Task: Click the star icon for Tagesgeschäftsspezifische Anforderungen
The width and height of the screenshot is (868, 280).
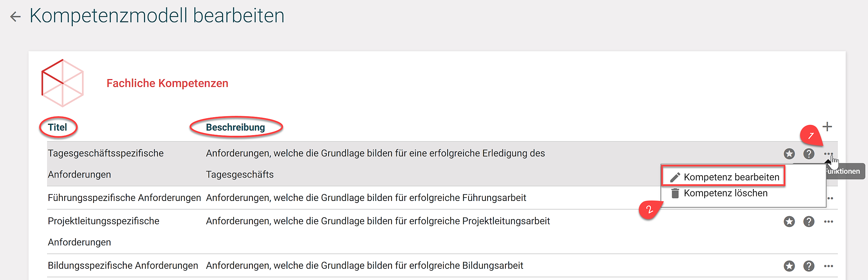Action: point(789,154)
